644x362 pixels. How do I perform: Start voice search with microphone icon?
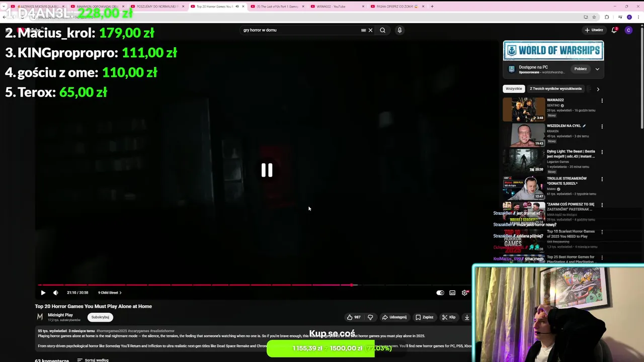pyautogui.click(x=399, y=30)
